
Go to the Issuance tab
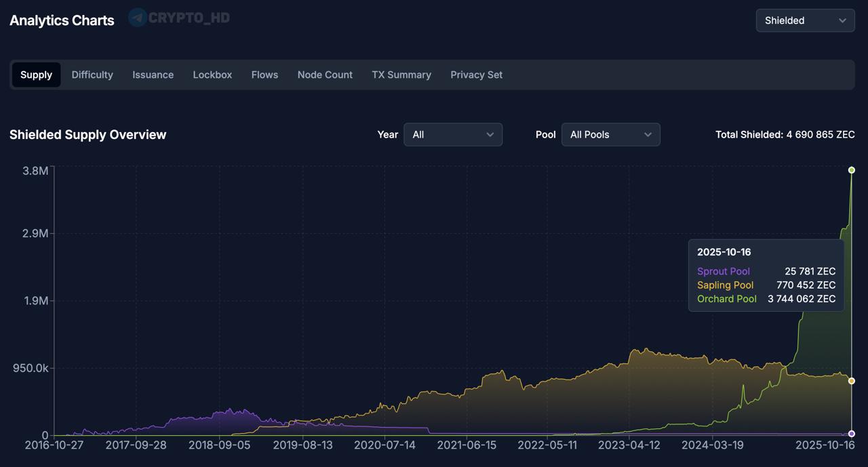coord(153,75)
